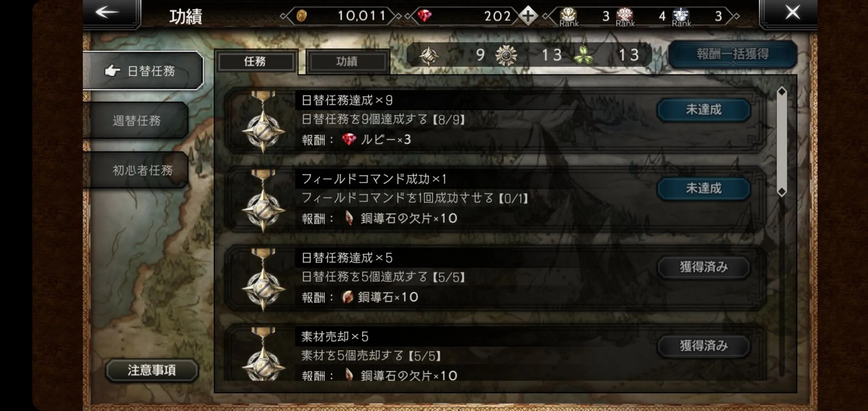Tap the red ruby gem icon in top bar
This screenshot has height=411, width=868.
pos(424,16)
